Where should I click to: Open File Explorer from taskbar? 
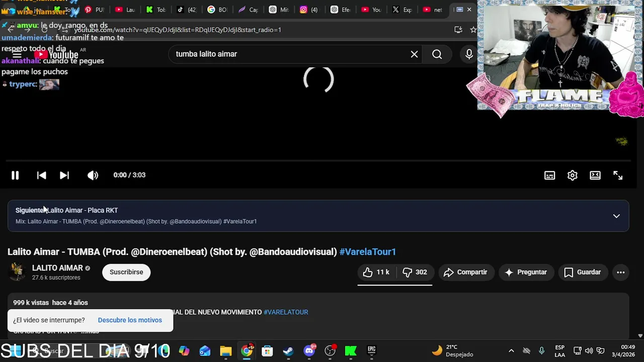226,351
